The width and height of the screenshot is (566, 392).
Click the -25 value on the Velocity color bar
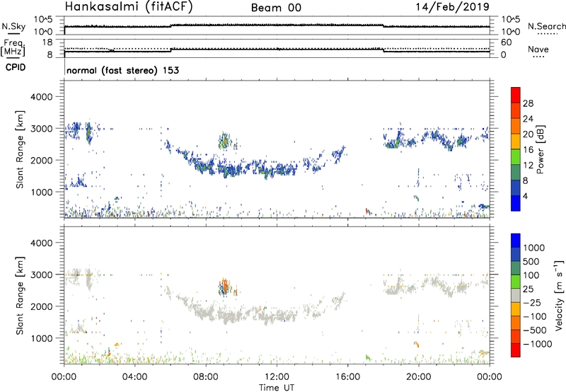coord(532,303)
